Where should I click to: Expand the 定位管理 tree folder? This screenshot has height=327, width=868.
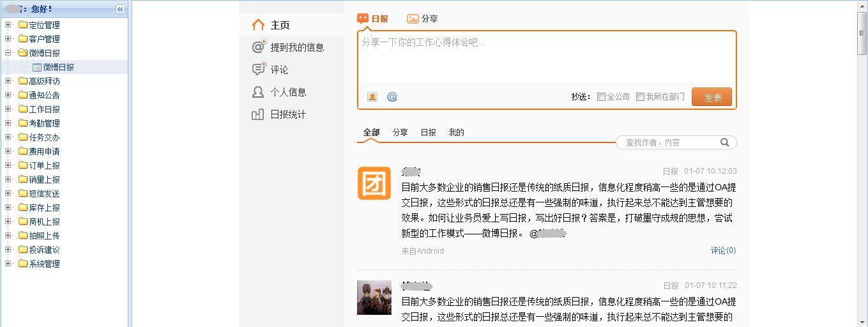tap(8, 25)
